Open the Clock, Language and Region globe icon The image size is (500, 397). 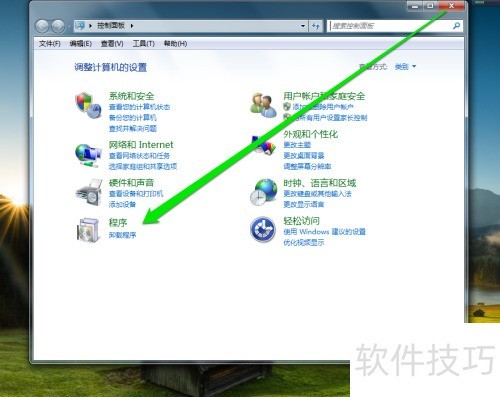click(264, 192)
